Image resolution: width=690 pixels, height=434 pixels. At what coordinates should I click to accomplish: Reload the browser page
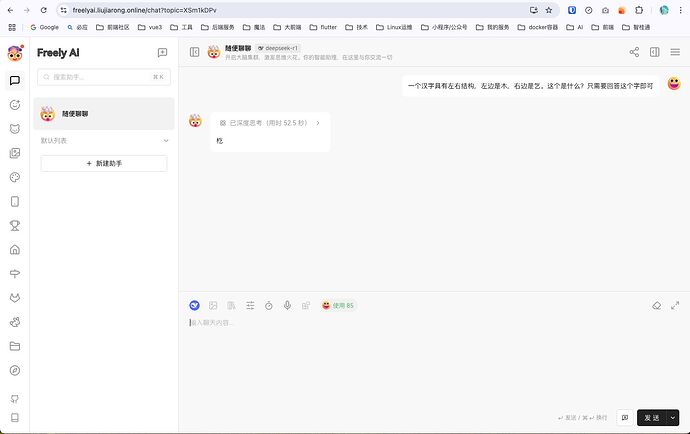point(43,10)
